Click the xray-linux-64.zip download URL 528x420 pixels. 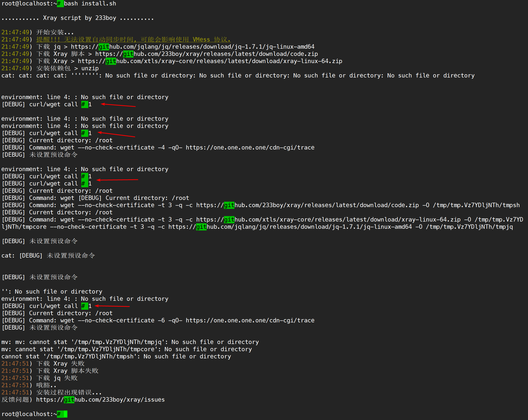pyautogui.click(x=210, y=61)
